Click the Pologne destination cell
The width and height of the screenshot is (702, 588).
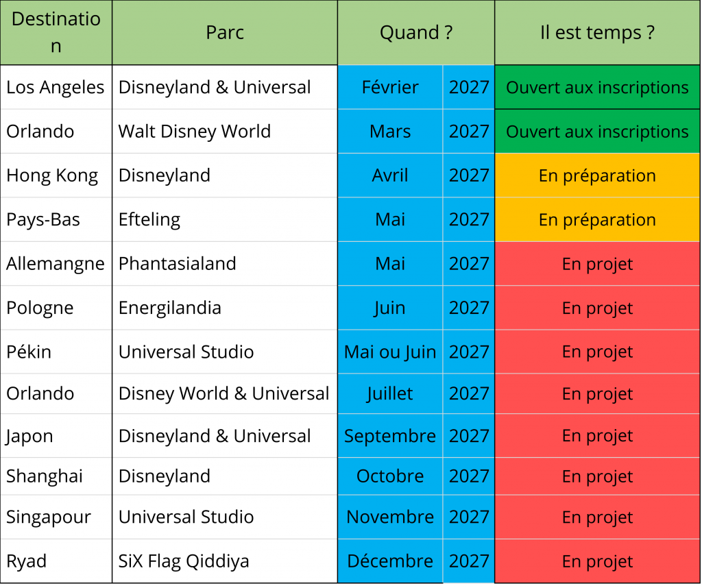click(x=40, y=308)
